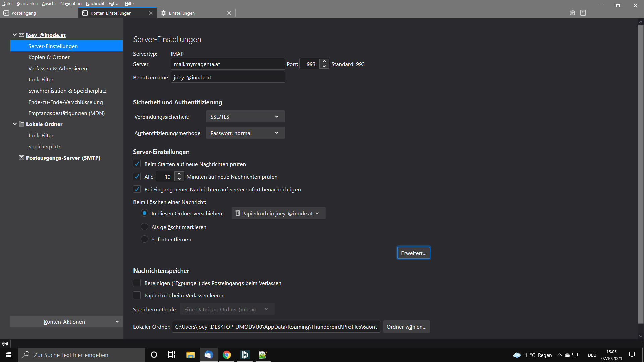The height and width of the screenshot is (362, 644).
Task: Click the Ordner wählen... button
Action: [x=406, y=327]
